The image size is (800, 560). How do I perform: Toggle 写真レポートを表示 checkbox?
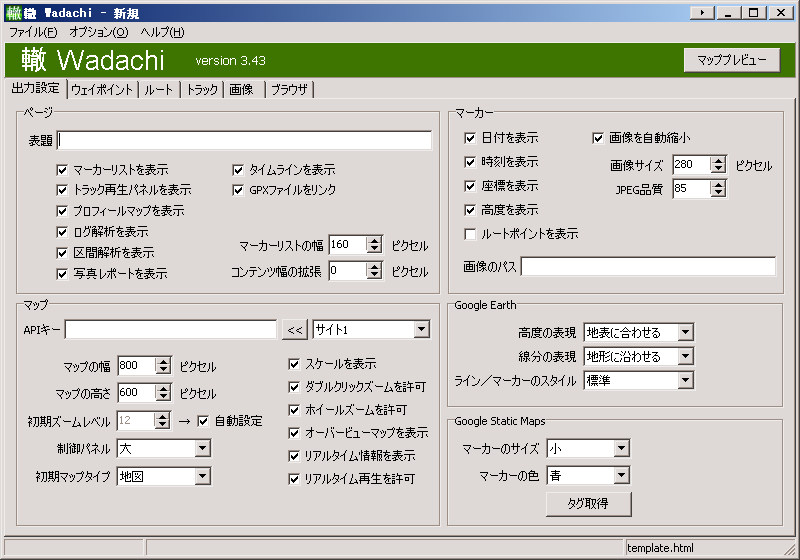pos(62,274)
